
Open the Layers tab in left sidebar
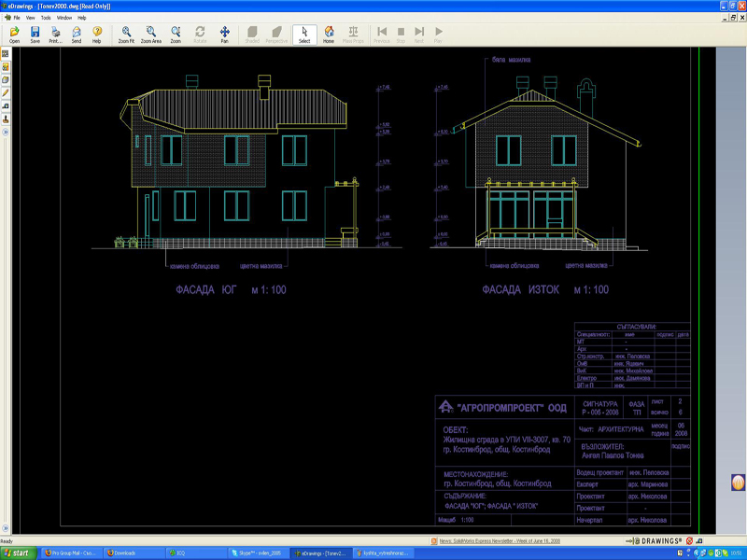(x=6, y=80)
